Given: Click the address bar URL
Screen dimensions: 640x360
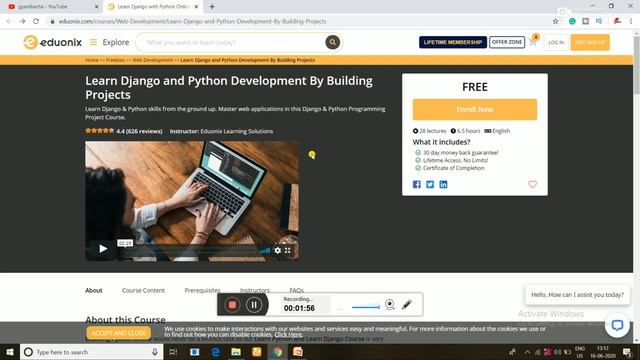Looking at the screenshot, I should pos(192,21).
